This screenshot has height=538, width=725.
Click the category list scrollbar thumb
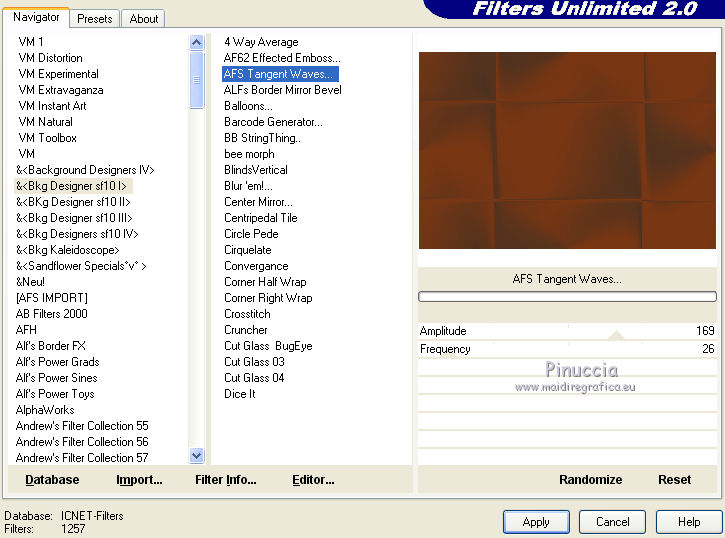click(197, 80)
